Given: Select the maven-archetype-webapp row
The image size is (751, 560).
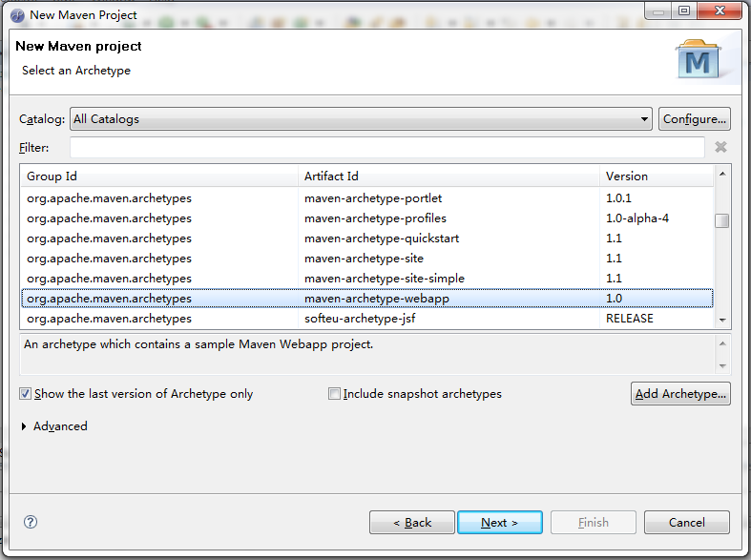Looking at the screenshot, I should click(x=367, y=299).
